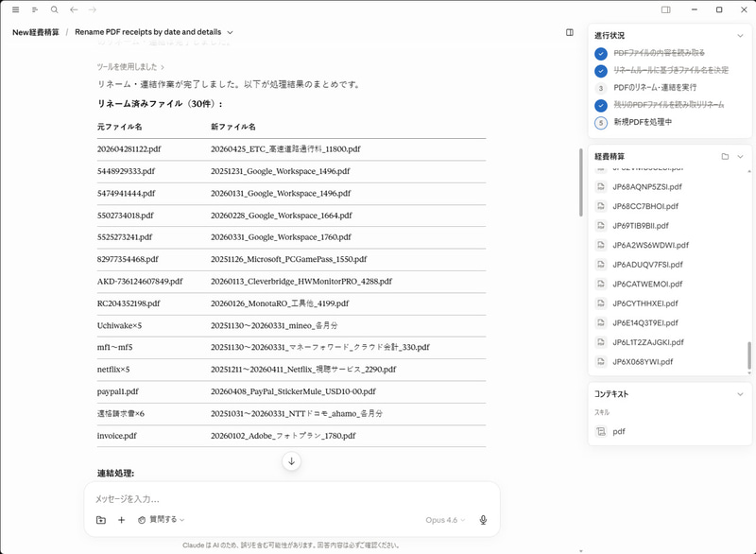The width and height of the screenshot is (756, 554).
Task: Click file icon of JP6L1T2ZAJGKI.pdf
Action: tap(601, 342)
